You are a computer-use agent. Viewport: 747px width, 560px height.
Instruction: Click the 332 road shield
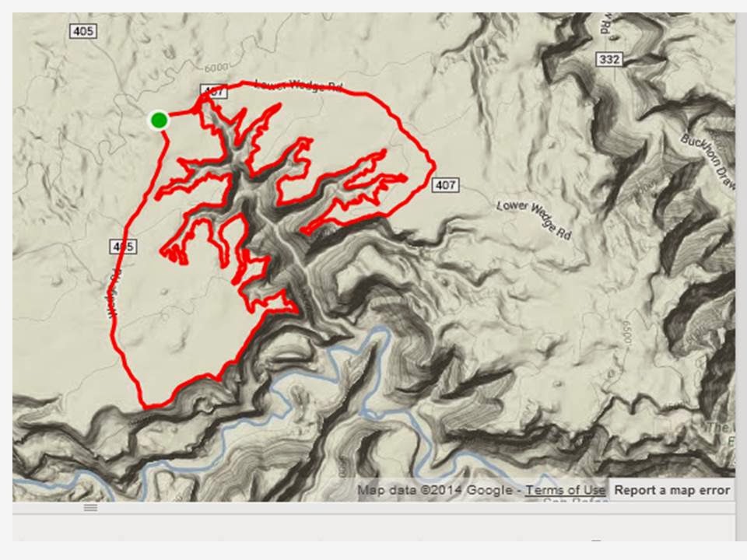pyautogui.click(x=609, y=60)
